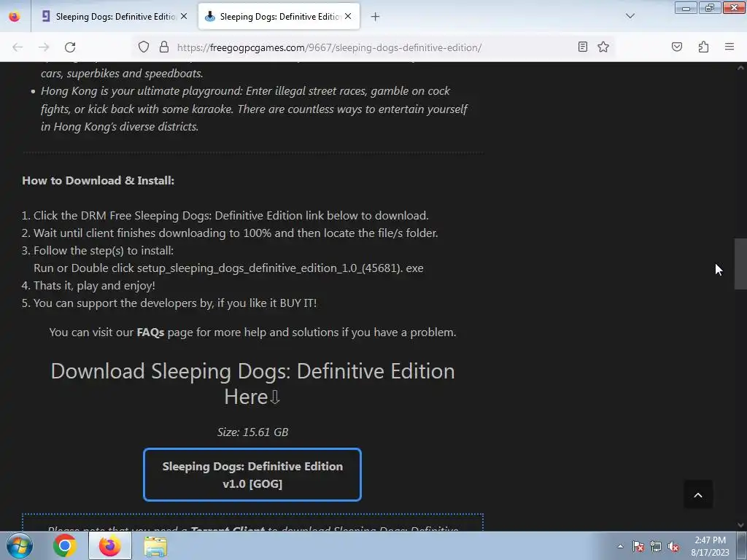Click the padlock site security icon
747x560 pixels.
tap(164, 47)
